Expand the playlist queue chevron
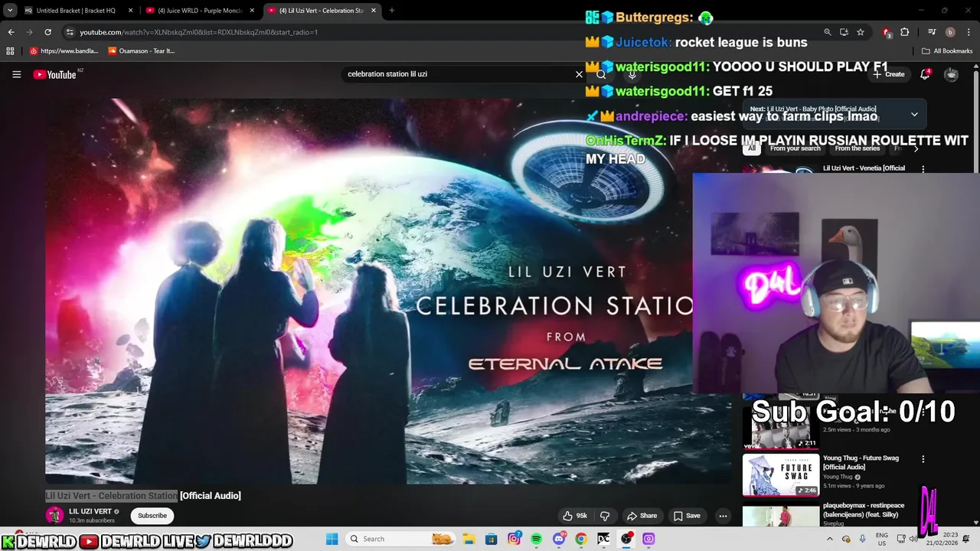The height and width of the screenshot is (551, 980). coord(913,115)
